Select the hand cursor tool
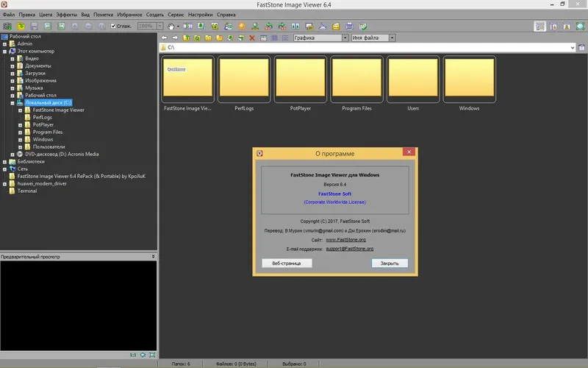The height and width of the screenshot is (368, 588). [171, 26]
